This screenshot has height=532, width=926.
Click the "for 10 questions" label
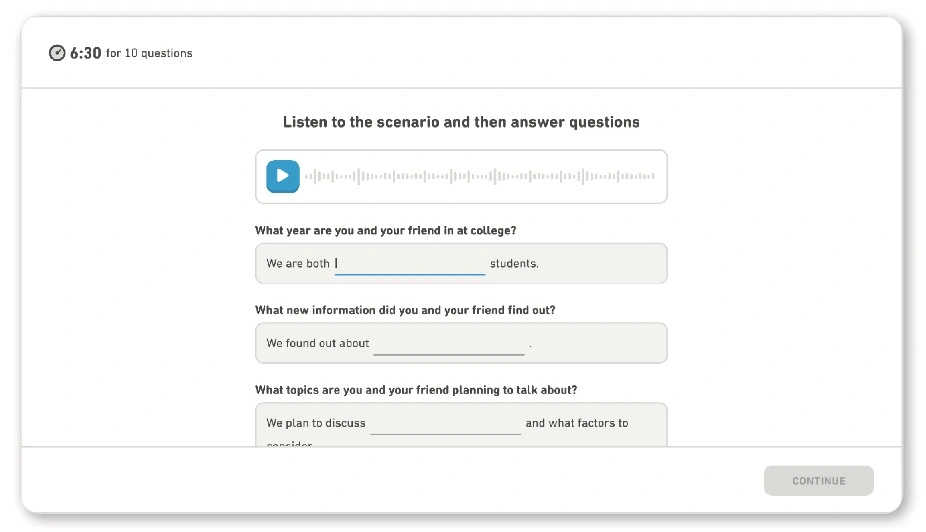point(149,53)
